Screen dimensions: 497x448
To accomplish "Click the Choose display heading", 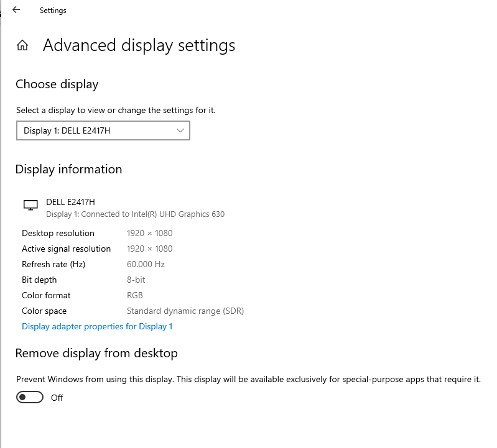I will (x=57, y=85).
